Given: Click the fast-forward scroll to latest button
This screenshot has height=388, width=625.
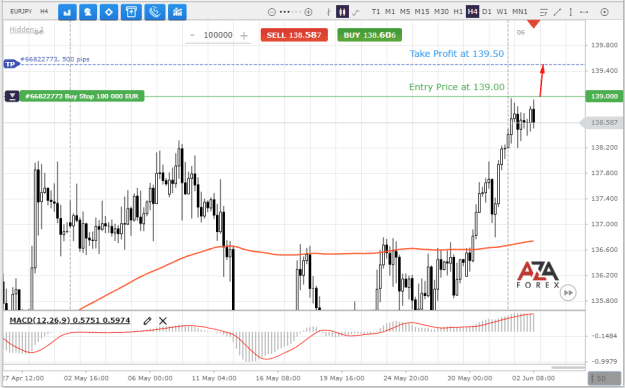Looking at the screenshot, I should tap(568, 293).
